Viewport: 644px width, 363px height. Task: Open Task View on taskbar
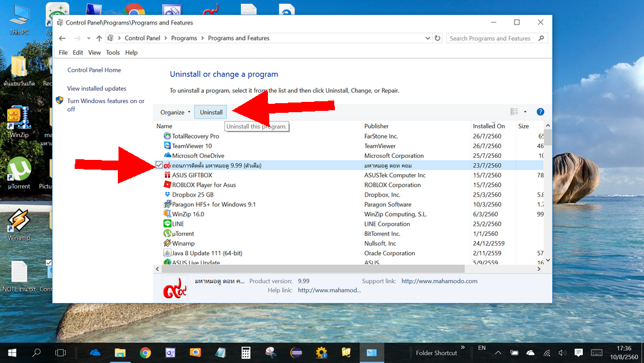[x=61, y=353]
